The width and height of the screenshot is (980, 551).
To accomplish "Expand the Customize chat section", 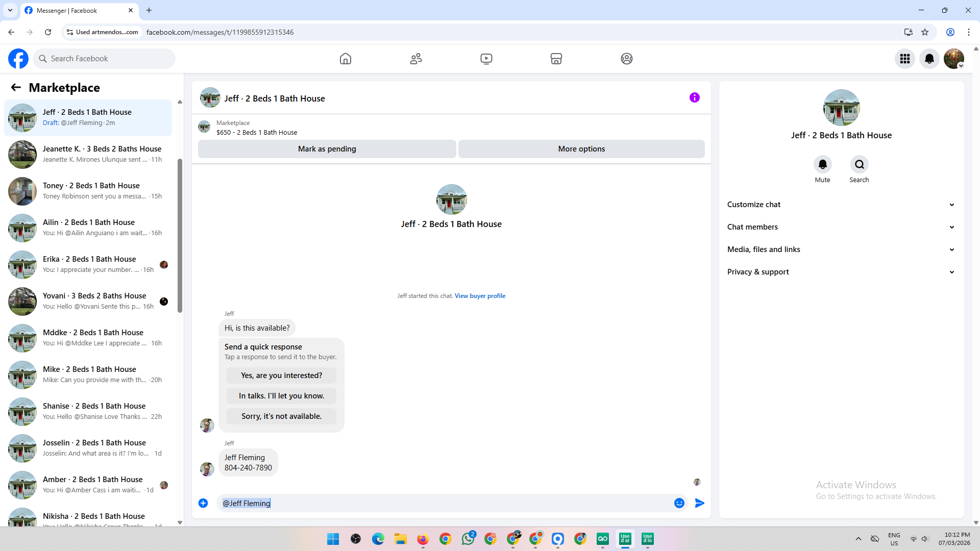I will (841, 205).
